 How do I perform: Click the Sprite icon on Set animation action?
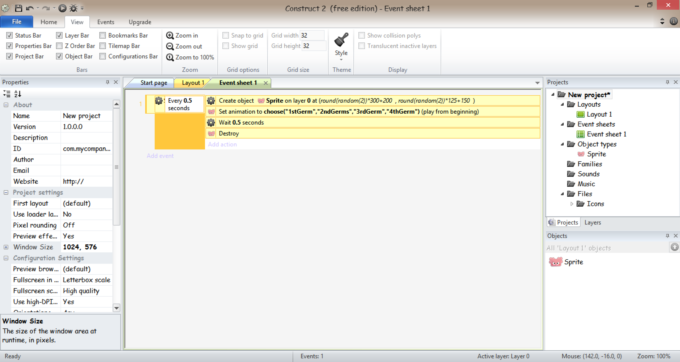click(211, 111)
